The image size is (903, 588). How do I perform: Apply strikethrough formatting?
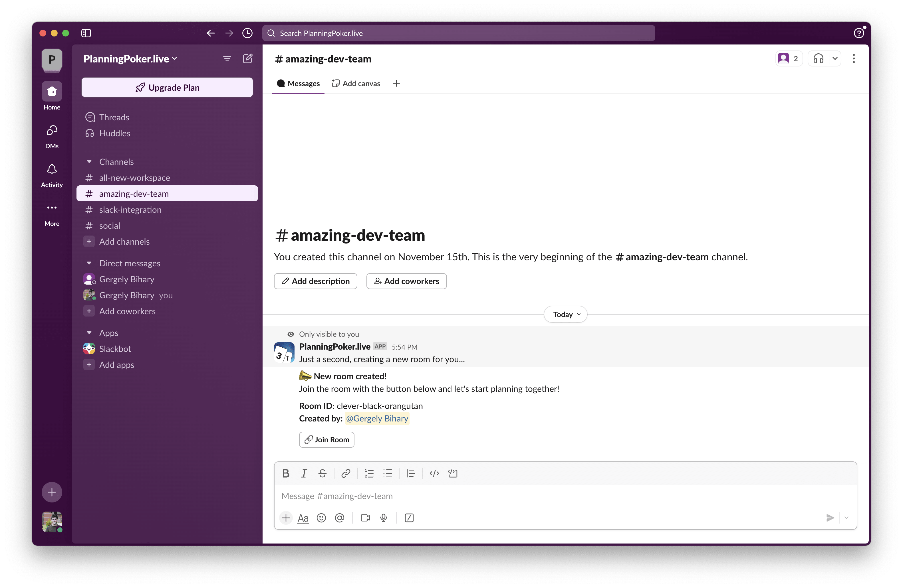coord(322,473)
